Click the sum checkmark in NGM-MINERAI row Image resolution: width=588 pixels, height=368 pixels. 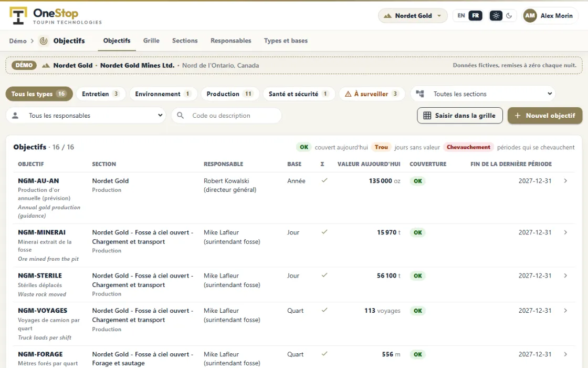tap(324, 232)
